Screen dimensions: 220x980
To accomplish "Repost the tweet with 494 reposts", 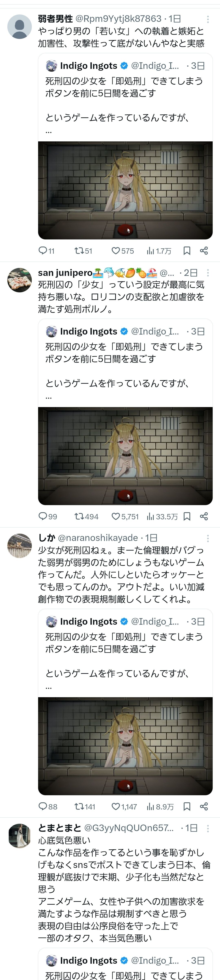I will point(86,516).
